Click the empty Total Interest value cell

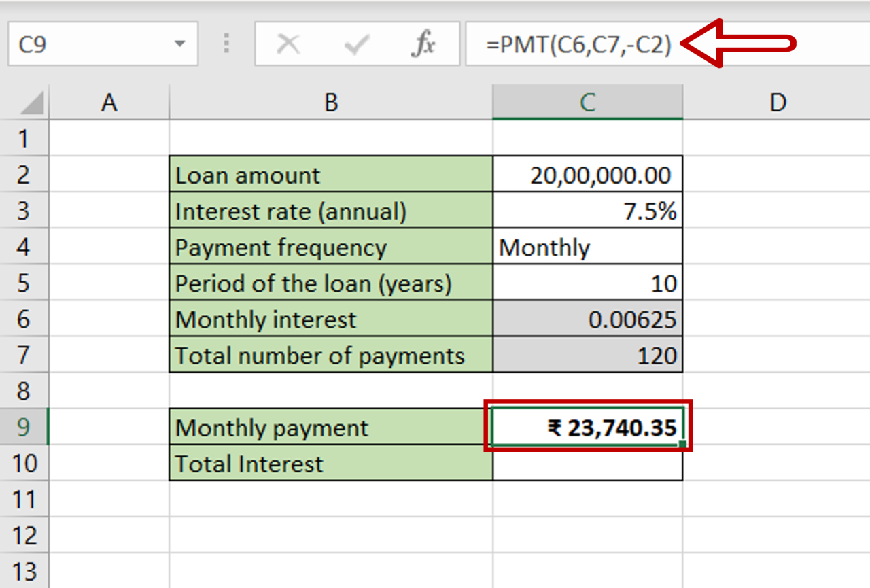(x=587, y=463)
